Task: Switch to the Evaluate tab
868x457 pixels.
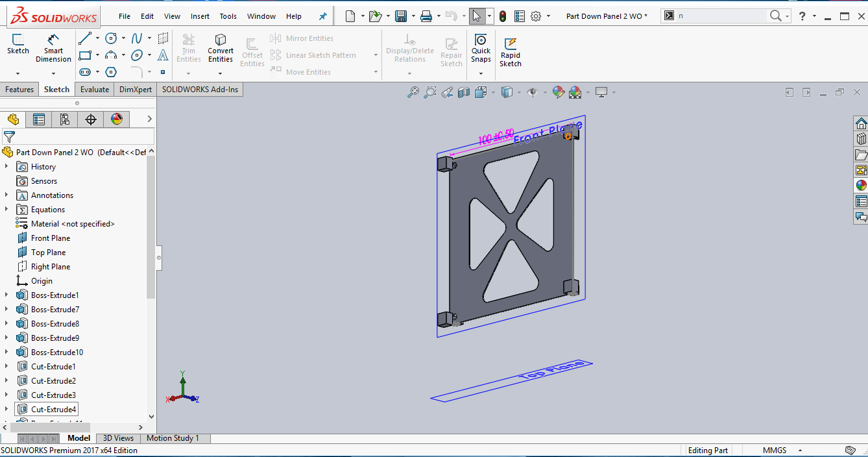Action: 95,90
